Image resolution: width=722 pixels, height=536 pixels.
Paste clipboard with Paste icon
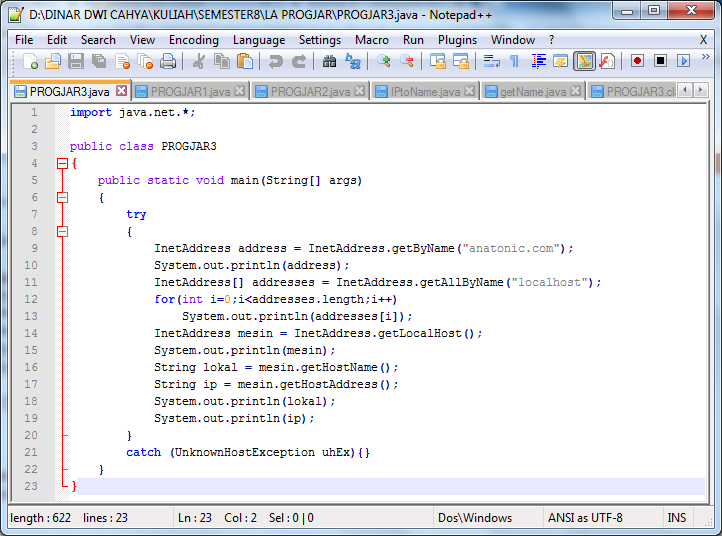[x=245, y=61]
